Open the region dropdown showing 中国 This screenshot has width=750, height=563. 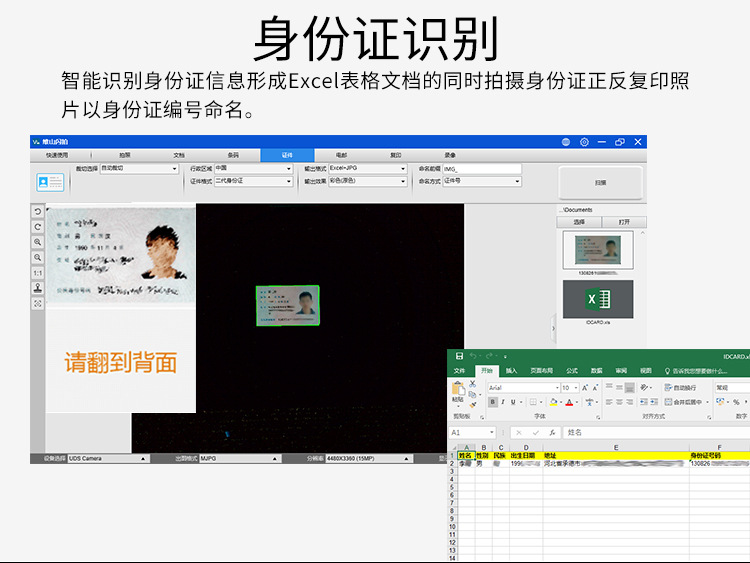click(254, 168)
